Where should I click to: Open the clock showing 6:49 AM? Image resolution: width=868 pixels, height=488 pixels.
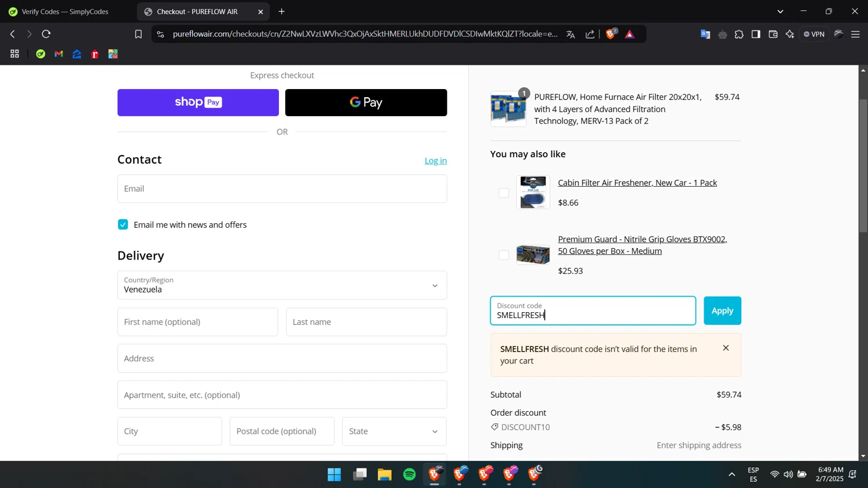[830, 475]
